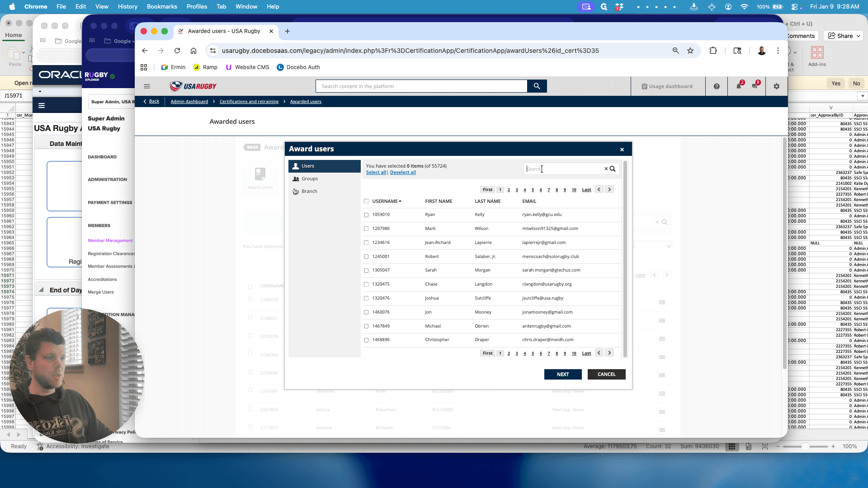The height and width of the screenshot is (488, 868).
Task: Open the messages chat icon
Action: click(x=755, y=86)
